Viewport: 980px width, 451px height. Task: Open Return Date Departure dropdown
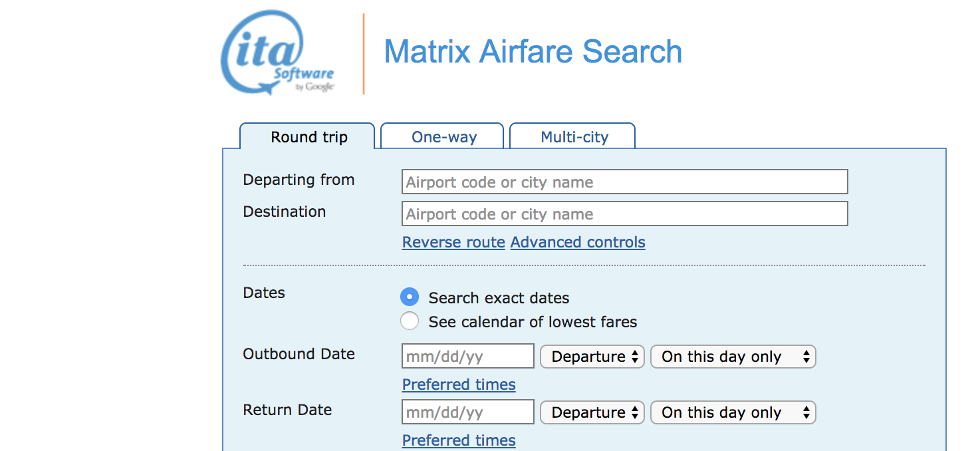click(x=592, y=412)
